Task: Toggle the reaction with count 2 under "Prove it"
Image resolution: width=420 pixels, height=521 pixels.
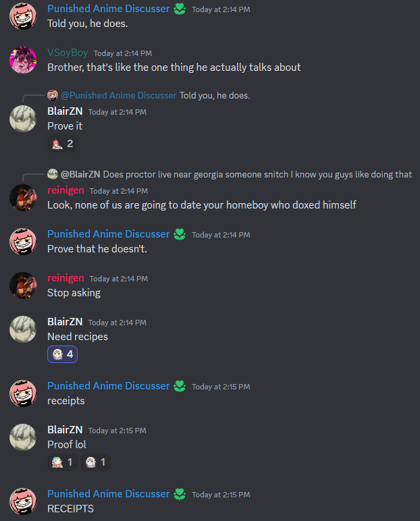Action: pos(63,144)
